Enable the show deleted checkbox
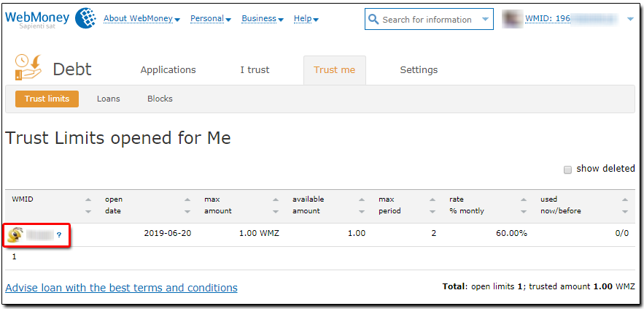The height and width of the screenshot is (309, 644). (567, 170)
